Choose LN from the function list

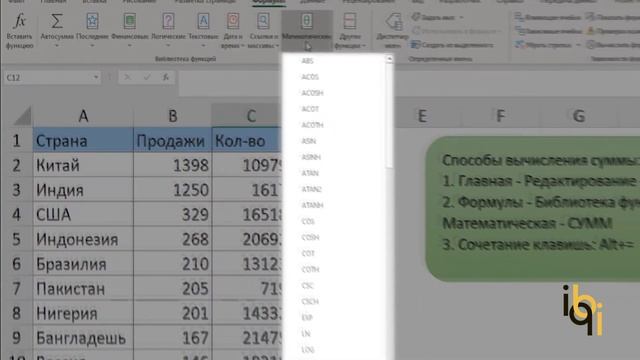tap(306, 334)
